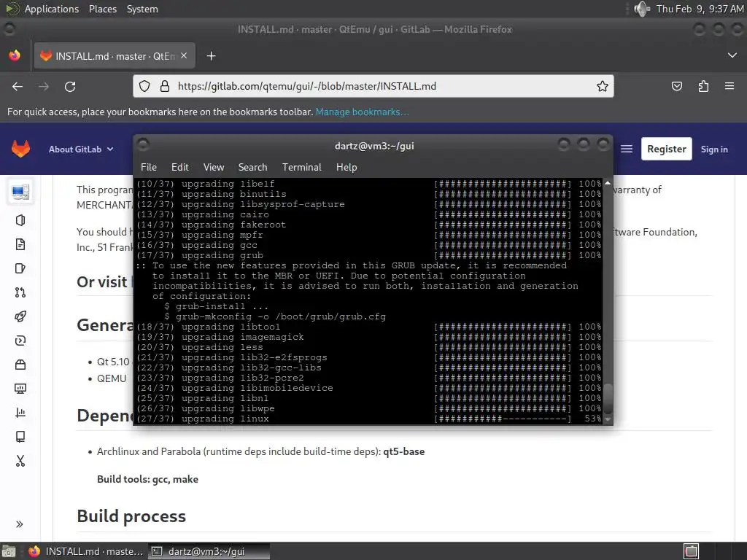Image resolution: width=747 pixels, height=560 pixels.
Task: Click the terminal scrollbar thumb
Action: (608, 399)
